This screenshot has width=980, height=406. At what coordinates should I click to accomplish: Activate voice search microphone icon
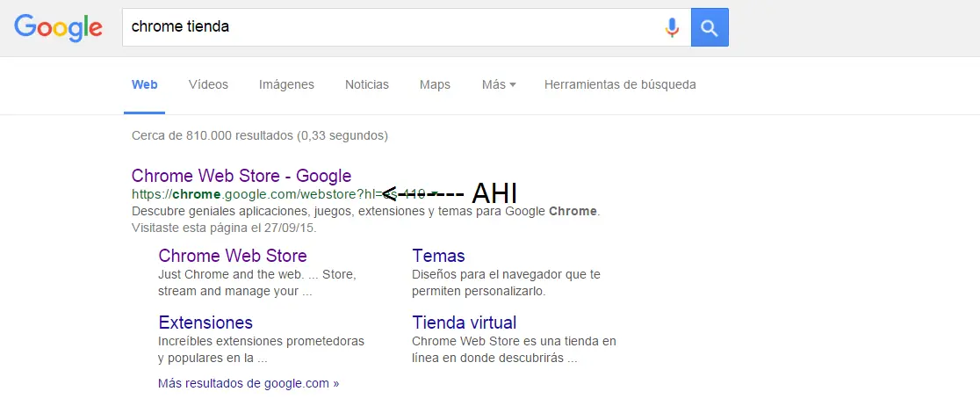point(672,27)
